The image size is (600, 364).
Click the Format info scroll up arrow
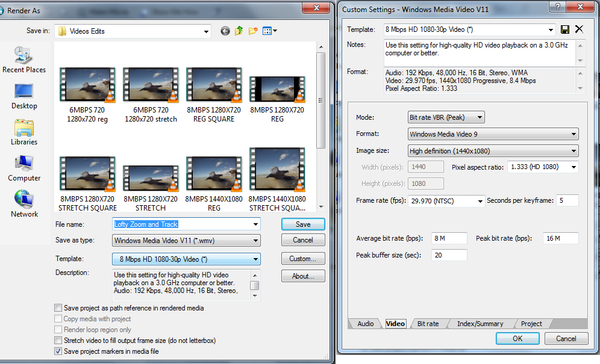click(x=580, y=73)
